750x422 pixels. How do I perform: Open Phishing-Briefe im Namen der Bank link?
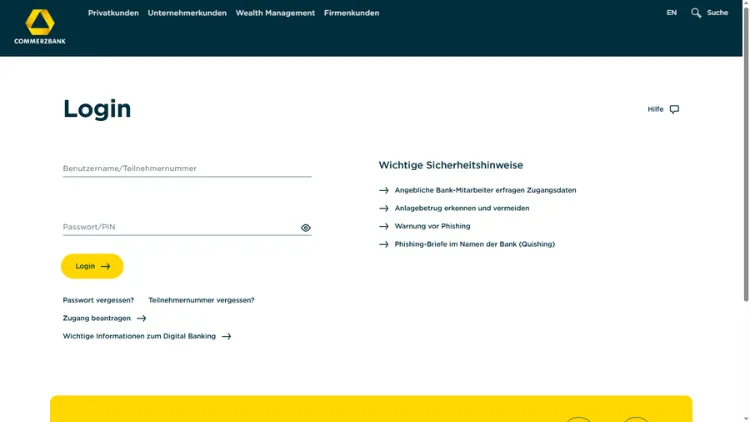pos(475,244)
